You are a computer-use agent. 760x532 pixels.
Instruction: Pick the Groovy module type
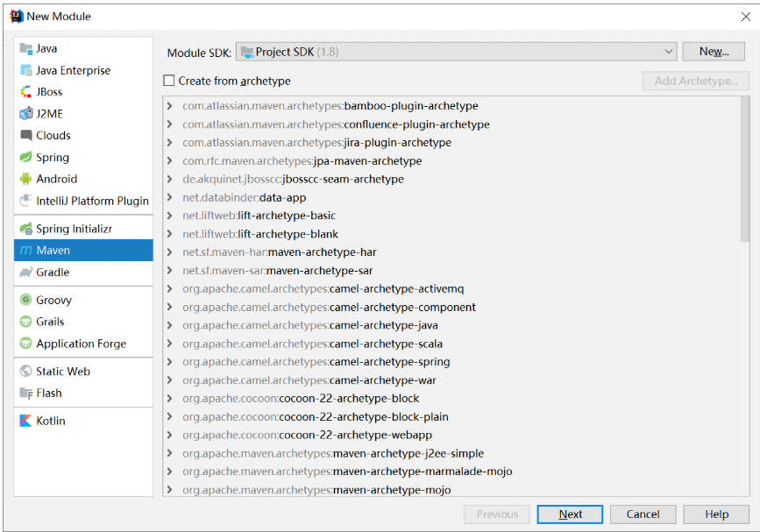(83, 300)
